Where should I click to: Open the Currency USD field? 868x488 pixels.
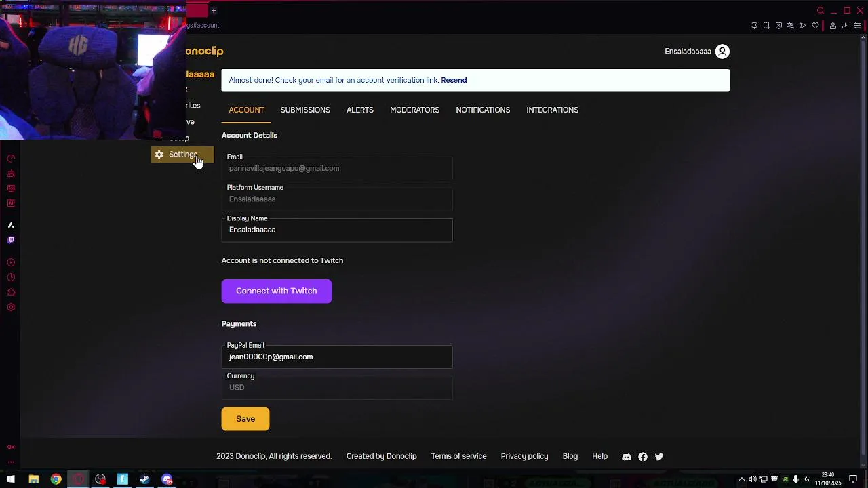click(337, 388)
